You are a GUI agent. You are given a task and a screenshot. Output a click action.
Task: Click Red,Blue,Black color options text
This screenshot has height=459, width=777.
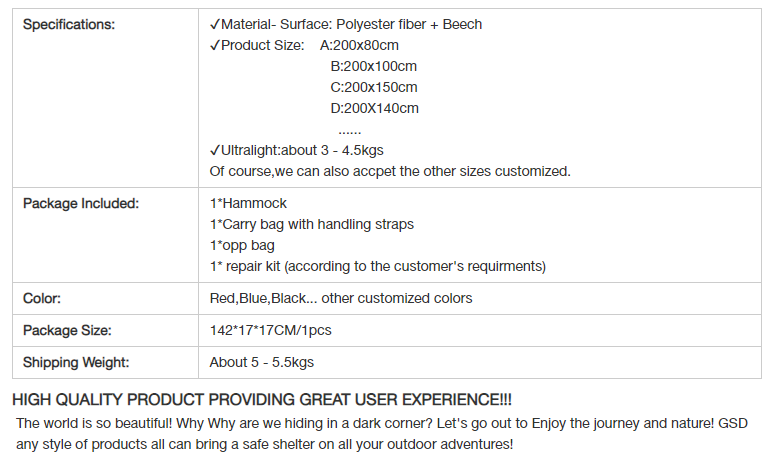[341, 298]
